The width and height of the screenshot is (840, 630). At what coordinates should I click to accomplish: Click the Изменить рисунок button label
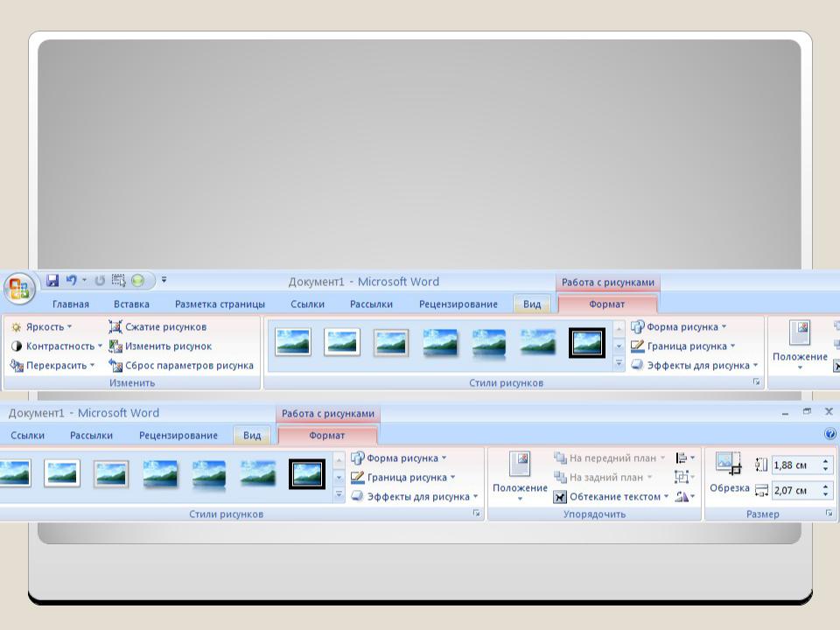point(168,346)
